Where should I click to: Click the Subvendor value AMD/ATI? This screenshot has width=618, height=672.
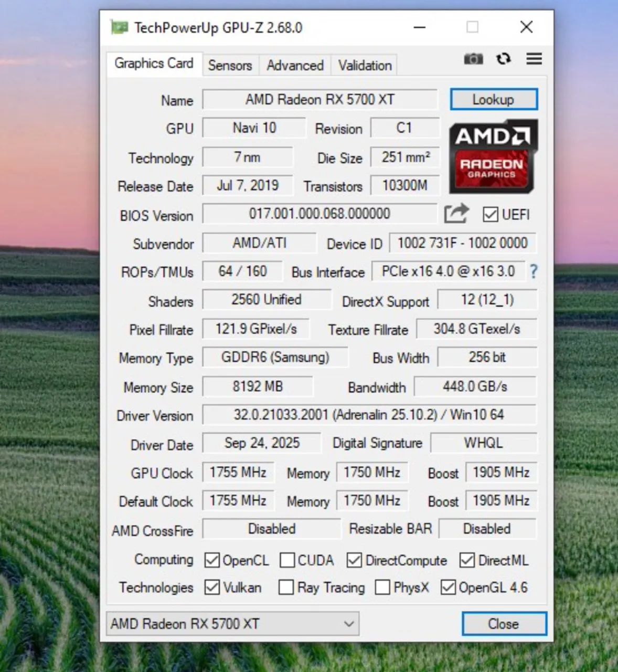tap(259, 243)
